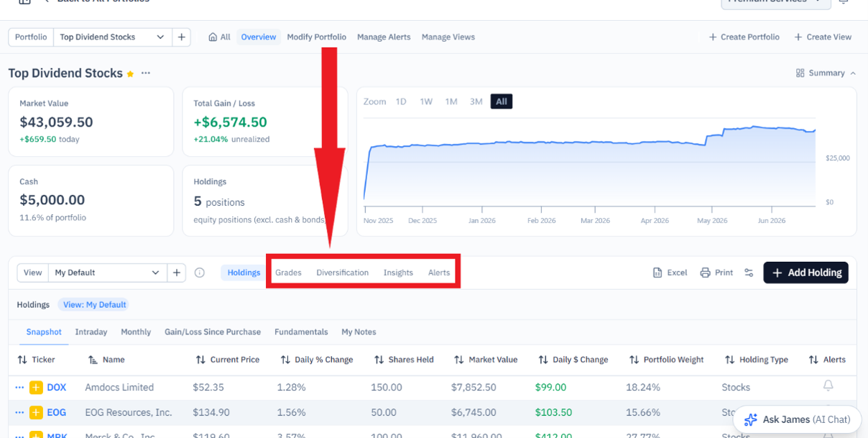This screenshot has width=868, height=438.
Task: Open the EOG ticker link
Action: pyautogui.click(x=56, y=413)
